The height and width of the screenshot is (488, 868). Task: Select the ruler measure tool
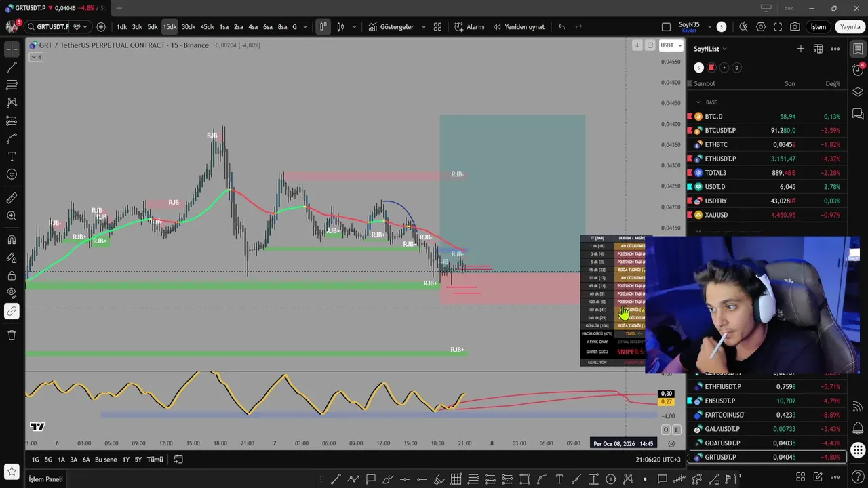point(12,198)
